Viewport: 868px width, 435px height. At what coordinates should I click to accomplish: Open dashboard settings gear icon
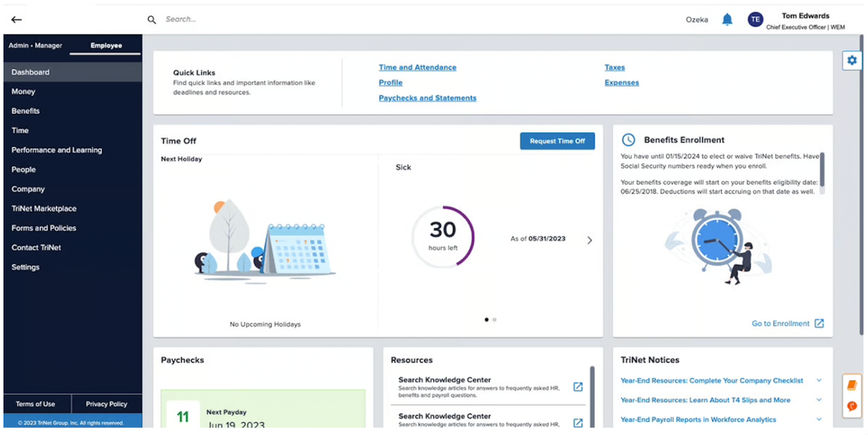(x=851, y=61)
